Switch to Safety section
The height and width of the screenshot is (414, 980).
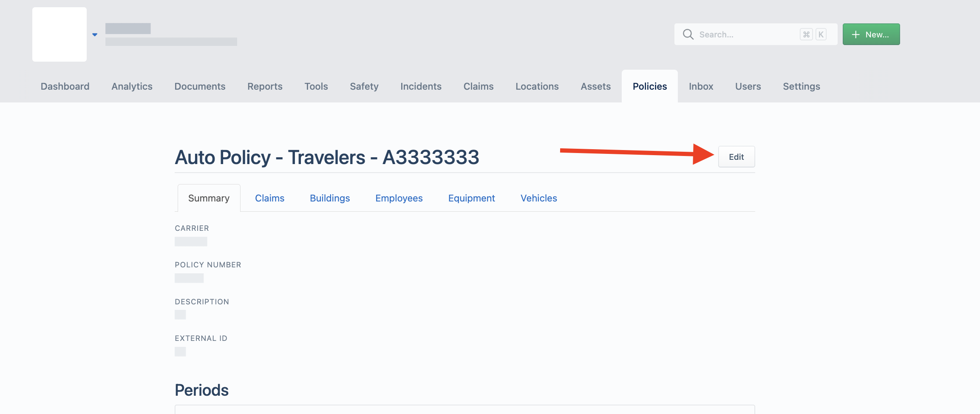364,86
